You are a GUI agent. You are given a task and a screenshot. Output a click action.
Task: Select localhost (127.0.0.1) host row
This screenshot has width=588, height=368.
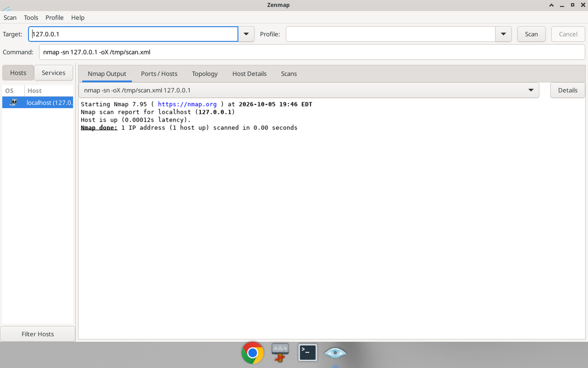point(38,102)
